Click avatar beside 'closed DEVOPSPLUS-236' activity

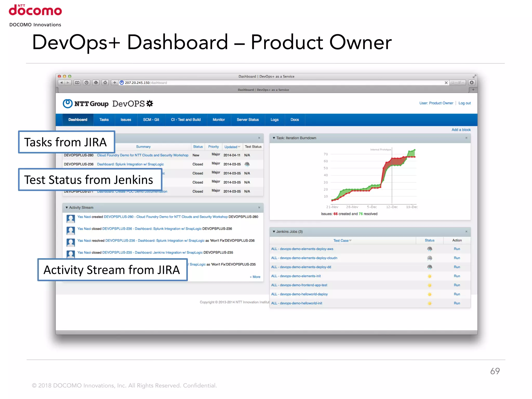(71, 231)
